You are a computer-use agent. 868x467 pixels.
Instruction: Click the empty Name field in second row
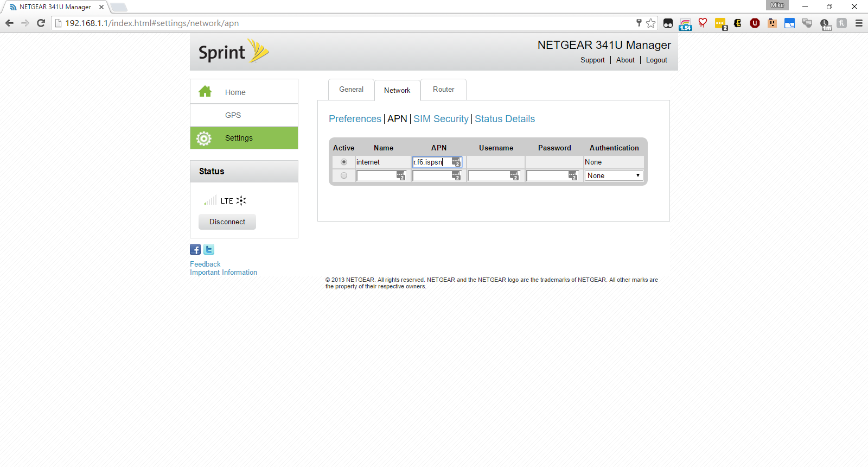(x=381, y=175)
